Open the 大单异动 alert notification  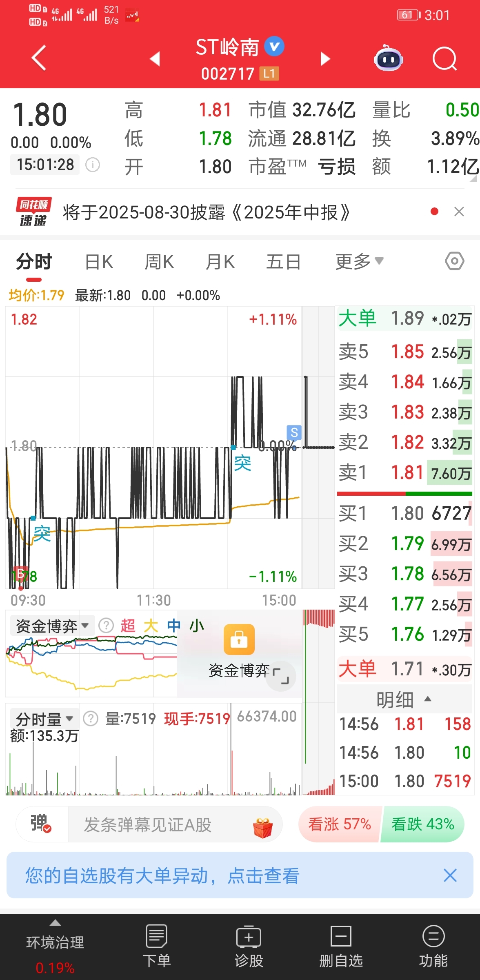click(162, 875)
